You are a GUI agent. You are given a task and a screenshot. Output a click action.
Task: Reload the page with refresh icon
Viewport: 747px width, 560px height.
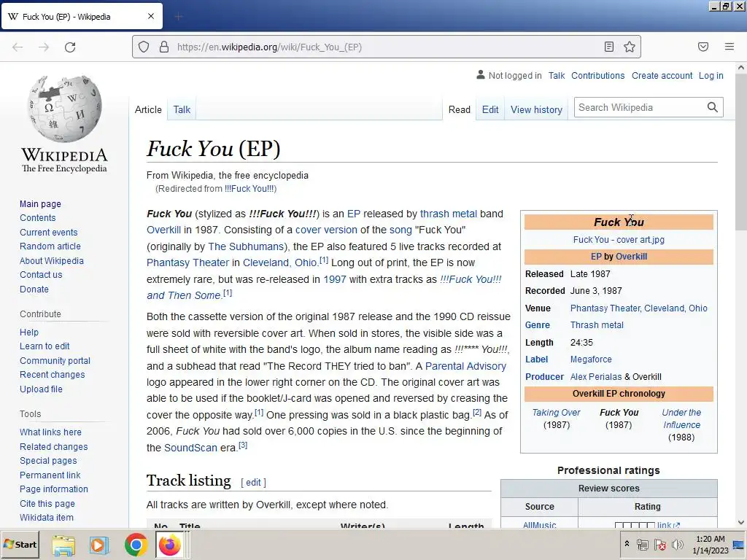70,47
